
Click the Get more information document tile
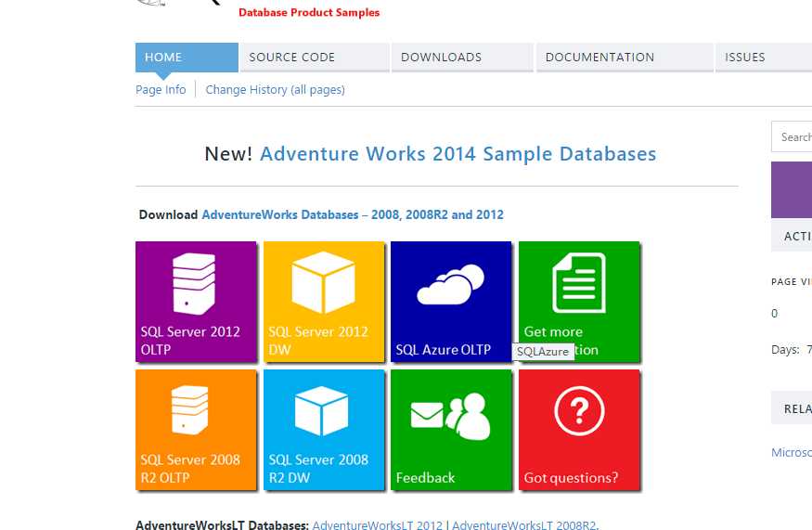click(x=579, y=302)
